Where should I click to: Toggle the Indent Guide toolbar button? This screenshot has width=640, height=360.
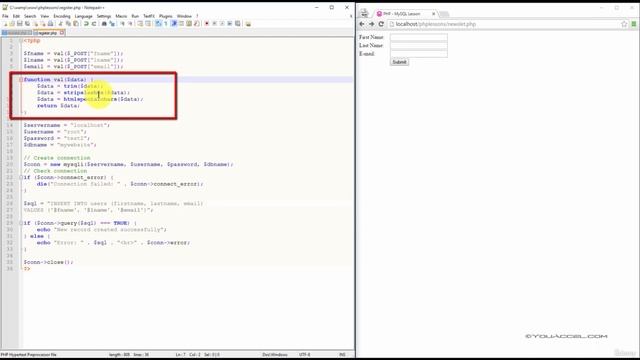pos(174,24)
